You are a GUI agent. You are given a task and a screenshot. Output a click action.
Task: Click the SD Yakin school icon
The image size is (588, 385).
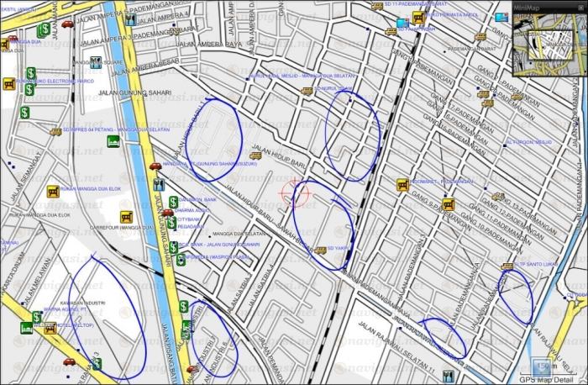[320, 250]
